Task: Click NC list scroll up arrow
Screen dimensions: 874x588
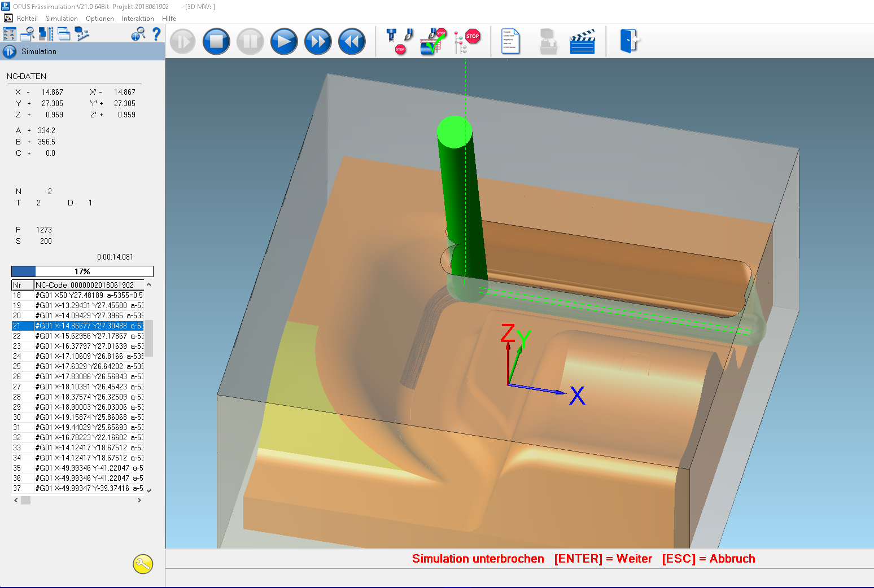Action: click(x=149, y=285)
